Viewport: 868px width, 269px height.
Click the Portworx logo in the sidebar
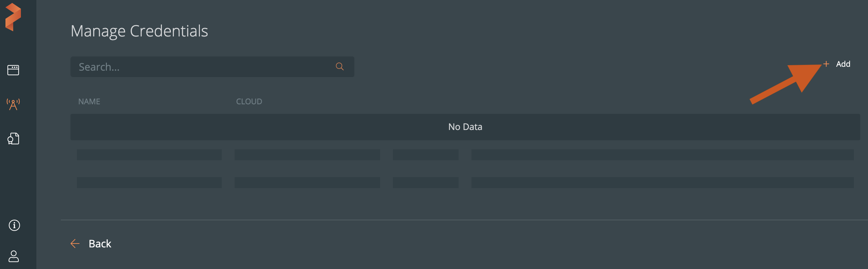(14, 17)
